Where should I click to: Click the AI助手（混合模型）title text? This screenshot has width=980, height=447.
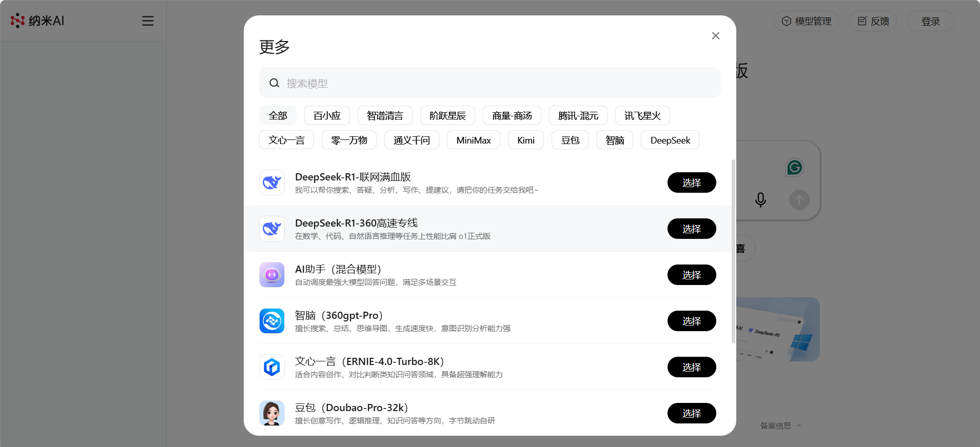tap(338, 269)
